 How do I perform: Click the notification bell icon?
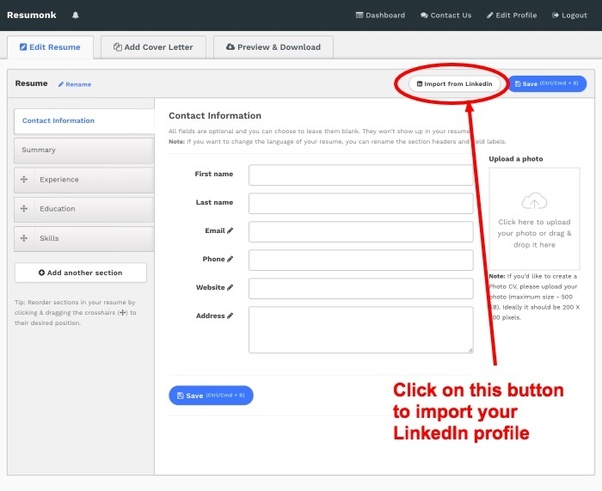coord(76,15)
